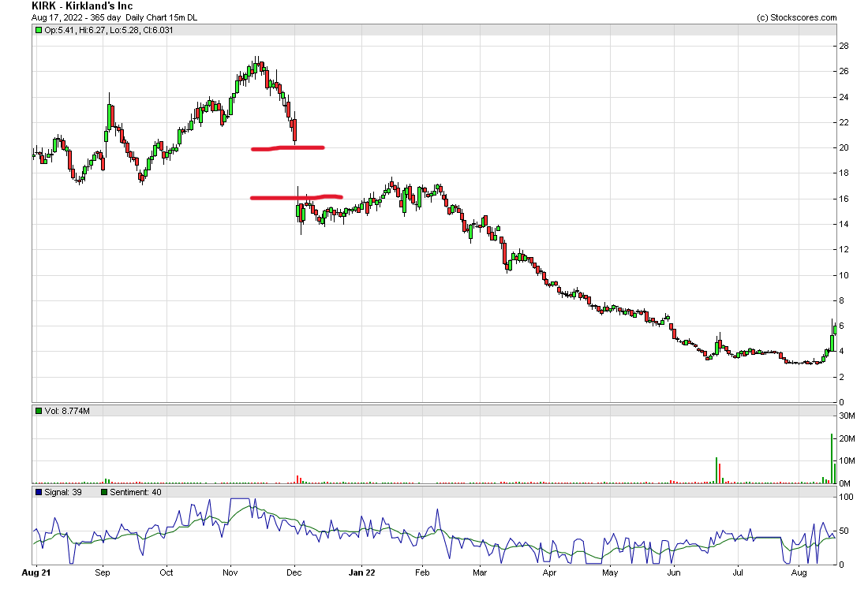The image size is (868, 589).
Task: Click the (c) Stockscores.com credit text
Action: 797,17
